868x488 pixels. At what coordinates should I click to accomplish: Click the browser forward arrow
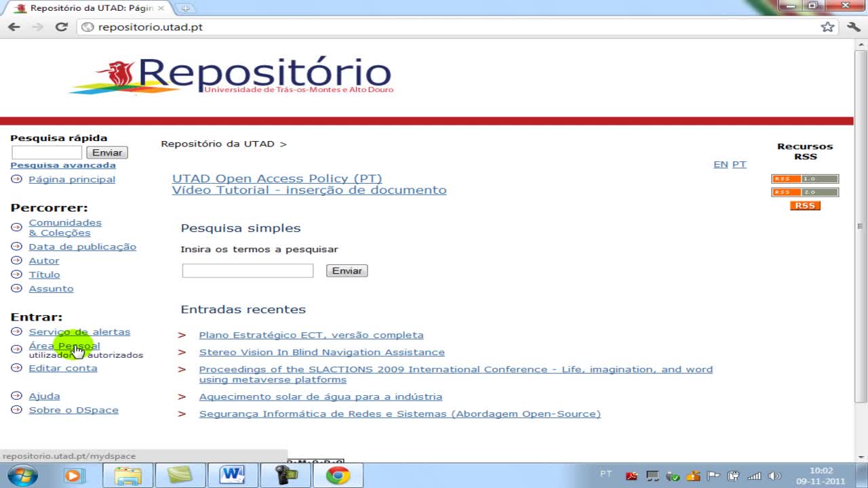tap(37, 27)
